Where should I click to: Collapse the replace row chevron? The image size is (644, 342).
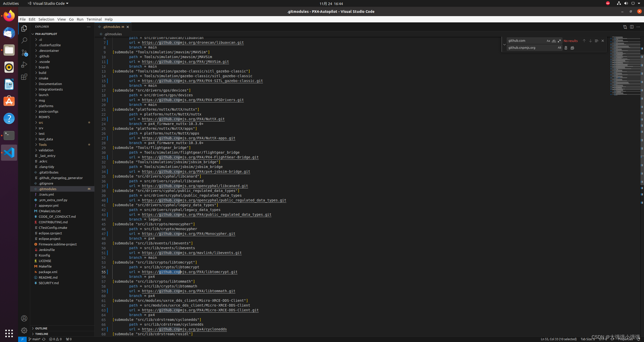pyautogui.click(x=504, y=45)
